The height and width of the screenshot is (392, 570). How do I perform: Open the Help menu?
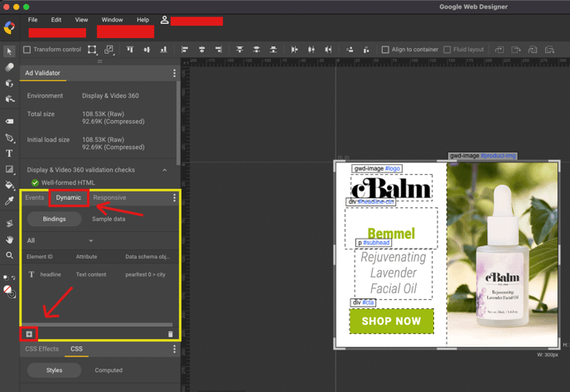tap(142, 20)
